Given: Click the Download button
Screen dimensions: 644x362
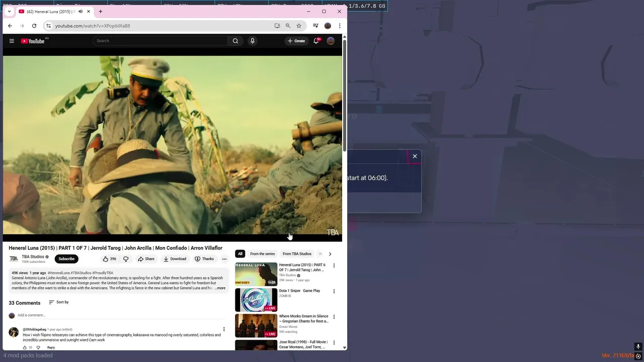Looking at the screenshot, I should pyautogui.click(x=175, y=259).
